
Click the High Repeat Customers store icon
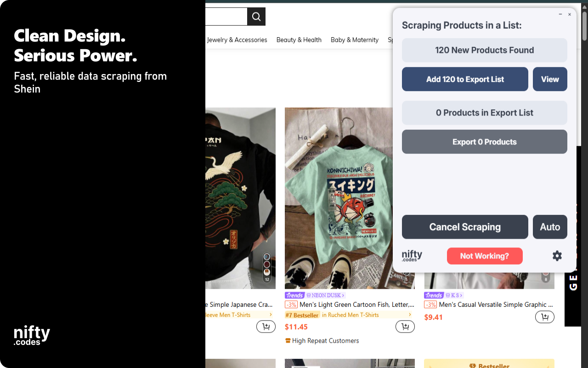click(289, 340)
